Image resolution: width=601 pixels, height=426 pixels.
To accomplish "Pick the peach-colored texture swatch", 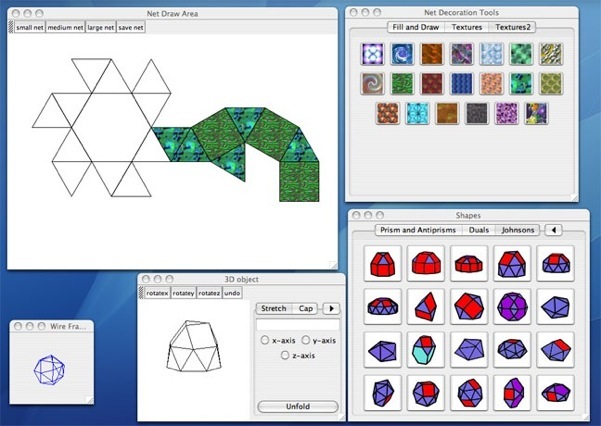I will [491, 83].
